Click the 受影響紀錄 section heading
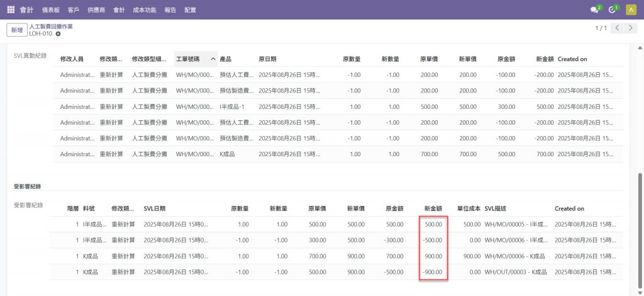 click(x=27, y=186)
